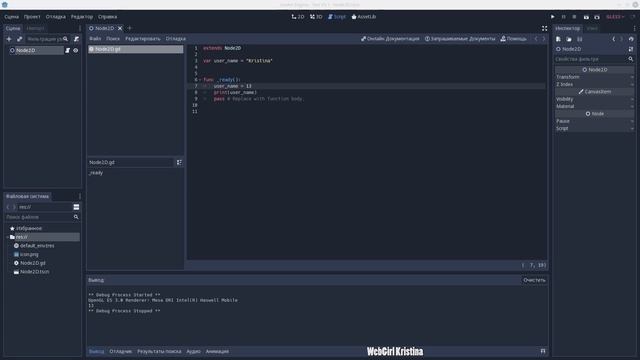Select Node2D.gd in script list
640x360 pixels.
click(x=135, y=49)
